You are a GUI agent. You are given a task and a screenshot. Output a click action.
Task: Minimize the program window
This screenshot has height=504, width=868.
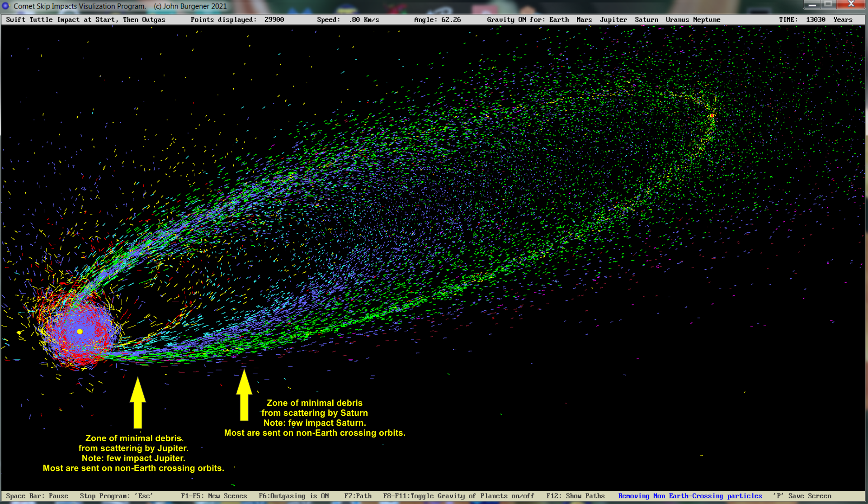[x=812, y=5]
